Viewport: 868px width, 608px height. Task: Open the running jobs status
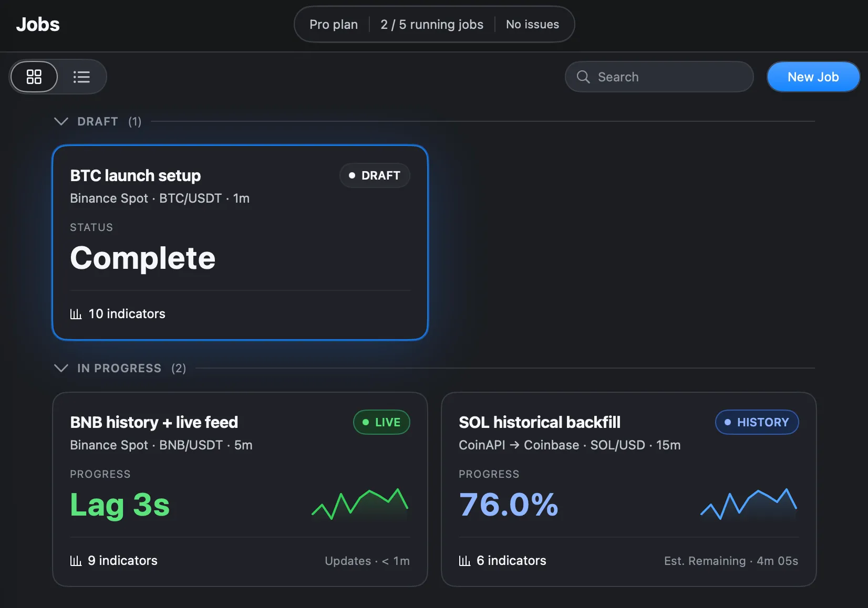[x=432, y=24]
